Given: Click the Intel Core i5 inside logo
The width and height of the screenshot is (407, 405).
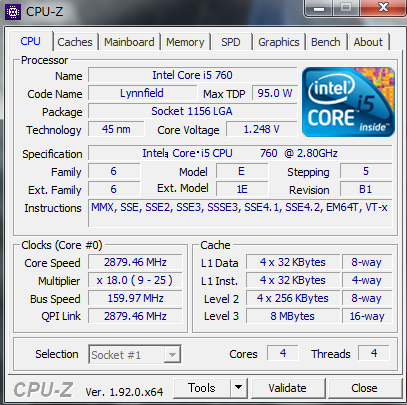Looking at the screenshot, I should 348,102.
